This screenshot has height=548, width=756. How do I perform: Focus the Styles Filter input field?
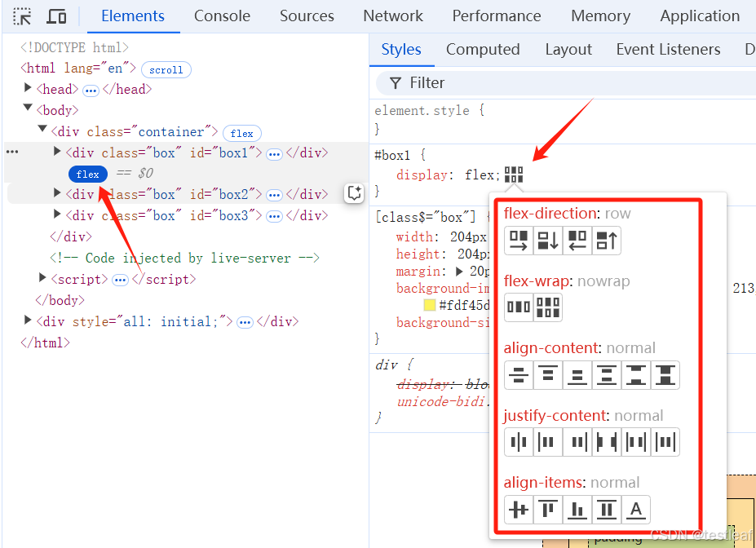565,83
